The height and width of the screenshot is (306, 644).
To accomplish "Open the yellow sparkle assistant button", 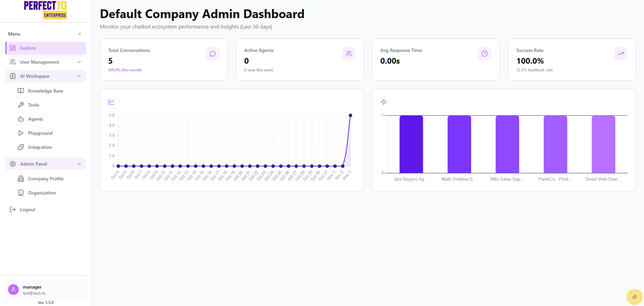I will 635,297.
